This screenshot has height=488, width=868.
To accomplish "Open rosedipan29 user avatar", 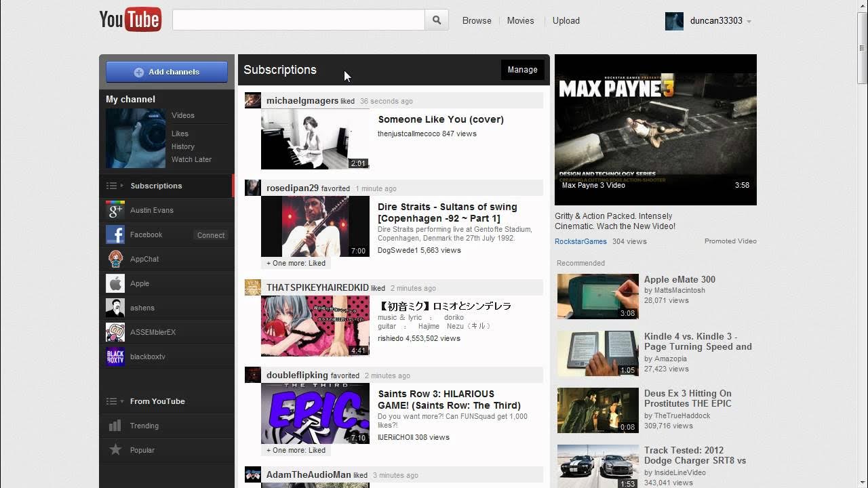I will [253, 188].
